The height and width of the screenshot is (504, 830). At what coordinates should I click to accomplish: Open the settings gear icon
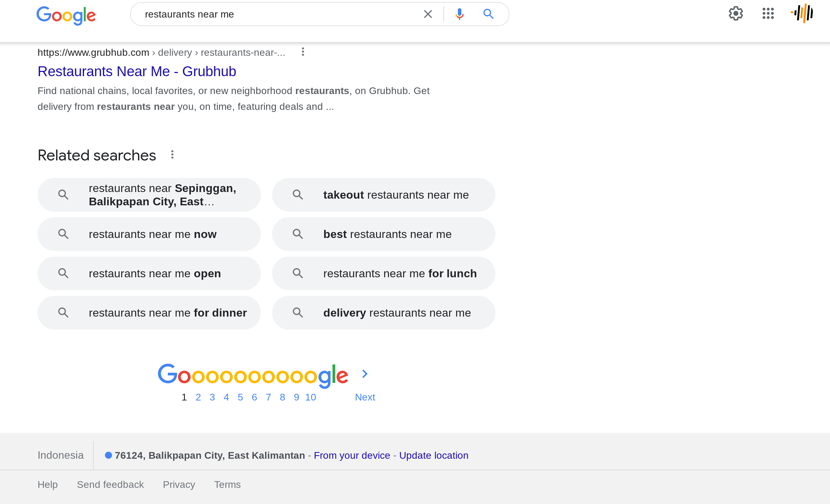[736, 14]
